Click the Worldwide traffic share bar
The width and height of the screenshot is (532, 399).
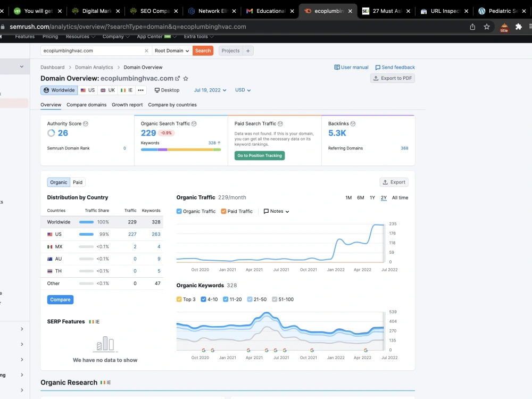[x=86, y=222]
